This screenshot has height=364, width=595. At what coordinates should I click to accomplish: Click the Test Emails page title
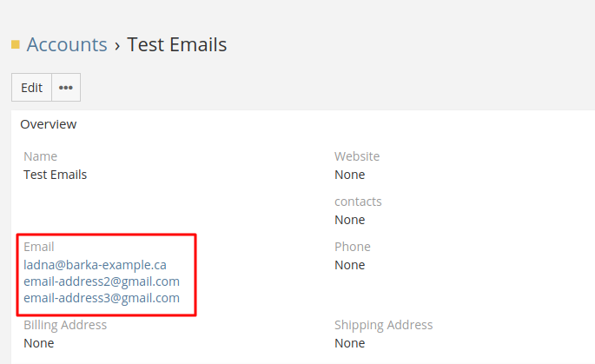pyautogui.click(x=177, y=44)
